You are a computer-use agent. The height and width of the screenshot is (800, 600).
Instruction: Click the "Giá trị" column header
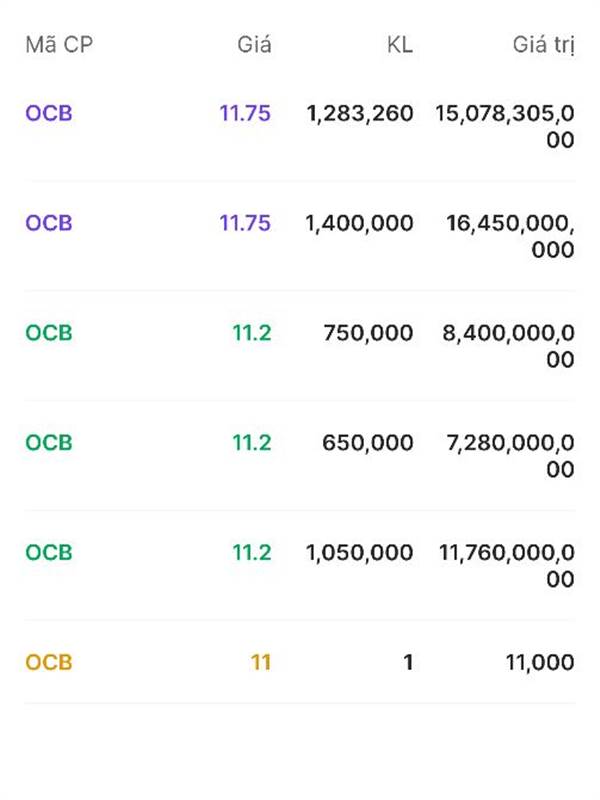pos(543,45)
